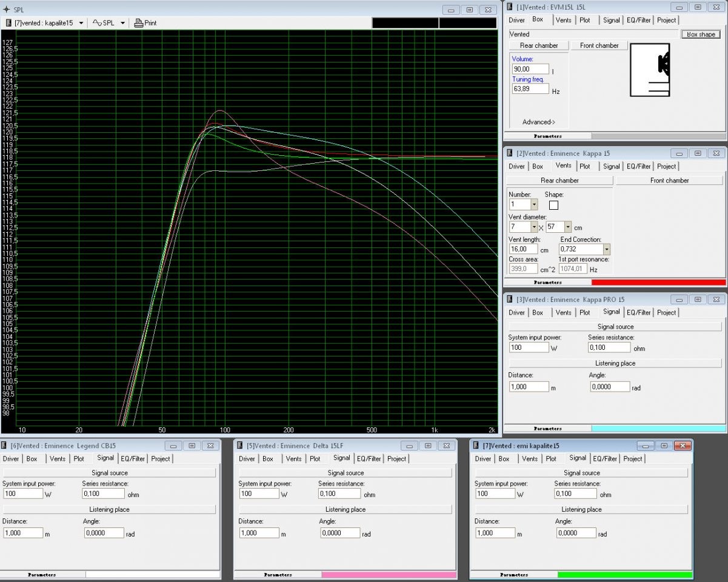Click the enclosure diagram in EVM15L Box tab

pyautogui.click(x=650, y=70)
